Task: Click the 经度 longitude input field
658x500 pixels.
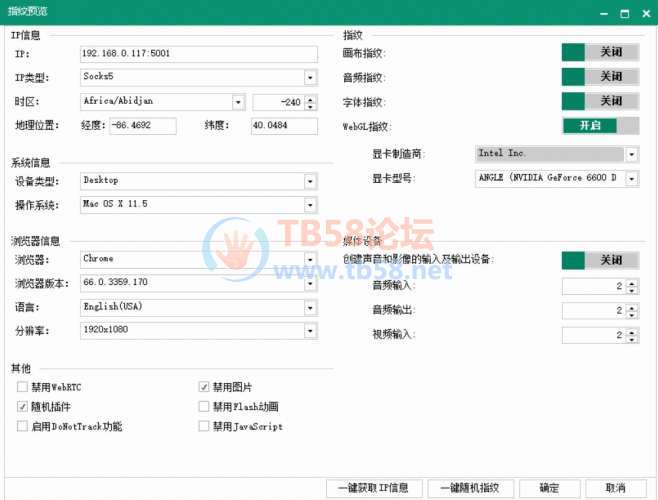Action: tap(143, 126)
